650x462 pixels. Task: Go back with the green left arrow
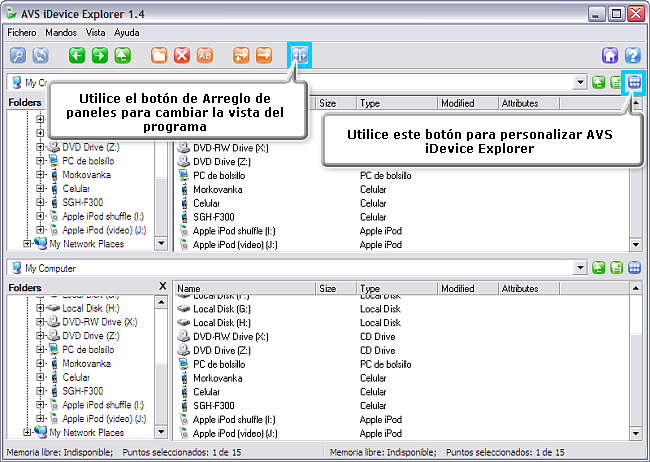[77, 55]
